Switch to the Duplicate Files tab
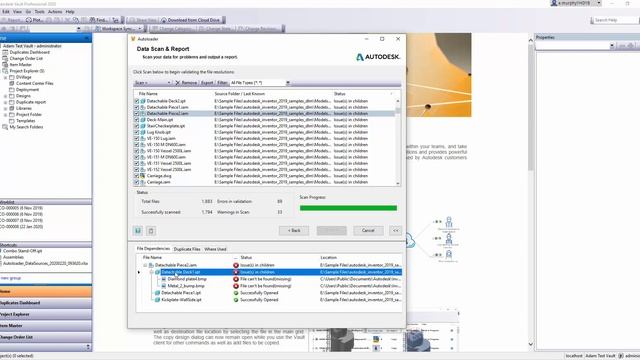The width and height of the screenshot is (640, 360). (187, 249)
